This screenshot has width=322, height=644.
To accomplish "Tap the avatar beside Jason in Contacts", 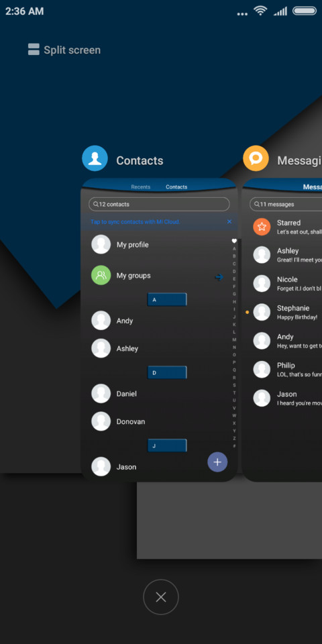I will 101,467.
